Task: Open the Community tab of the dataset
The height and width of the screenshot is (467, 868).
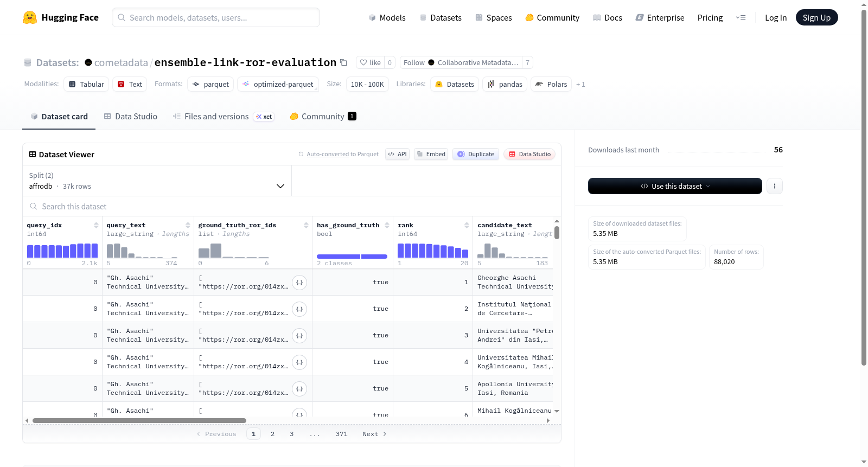Action: point(323,117)
